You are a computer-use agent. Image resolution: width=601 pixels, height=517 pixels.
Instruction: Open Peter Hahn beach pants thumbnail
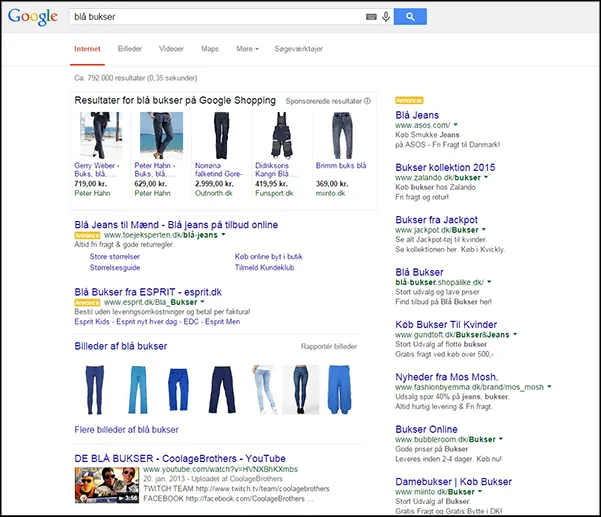pos(161,135)
